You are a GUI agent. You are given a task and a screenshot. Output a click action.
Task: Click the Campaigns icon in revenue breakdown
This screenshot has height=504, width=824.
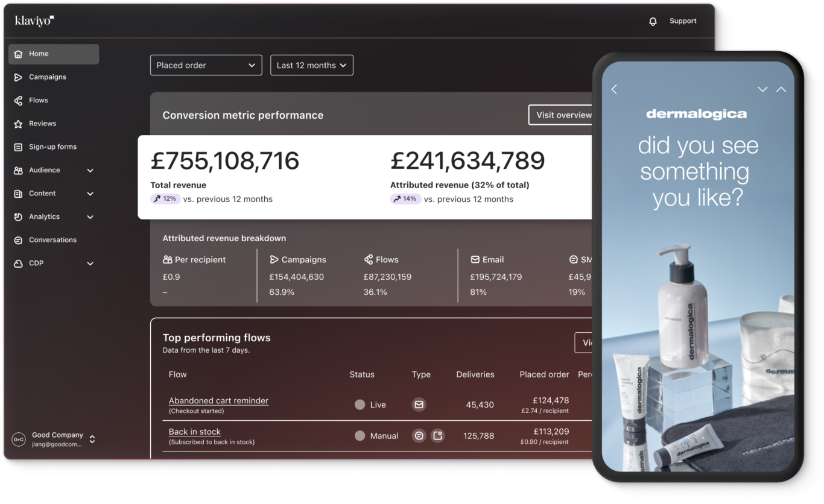click(274, 260)
